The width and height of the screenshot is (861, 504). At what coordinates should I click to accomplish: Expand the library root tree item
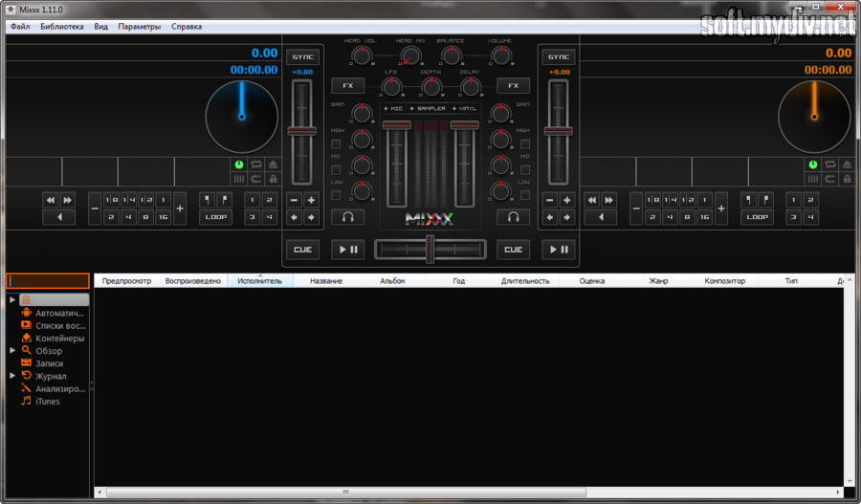click(12, 299)
